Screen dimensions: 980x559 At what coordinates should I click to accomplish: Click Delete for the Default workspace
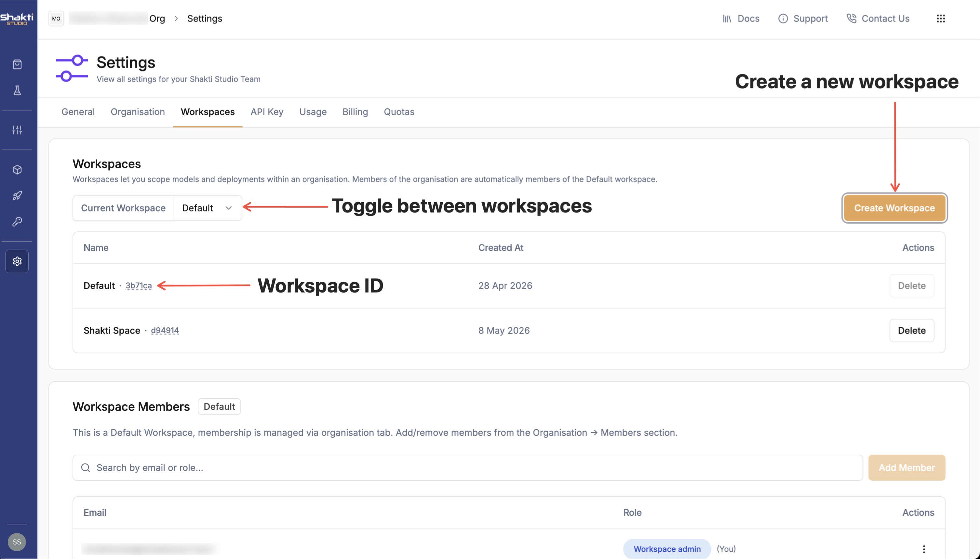[912, 286]
